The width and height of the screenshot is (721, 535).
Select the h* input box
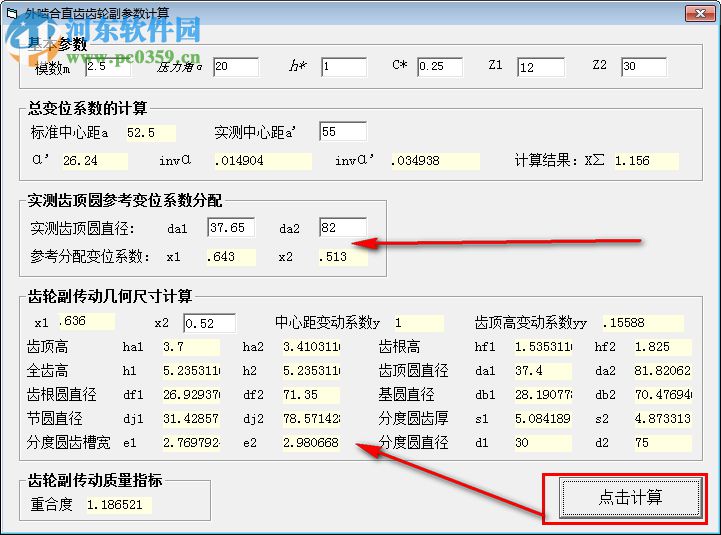[x=344, y=67]
